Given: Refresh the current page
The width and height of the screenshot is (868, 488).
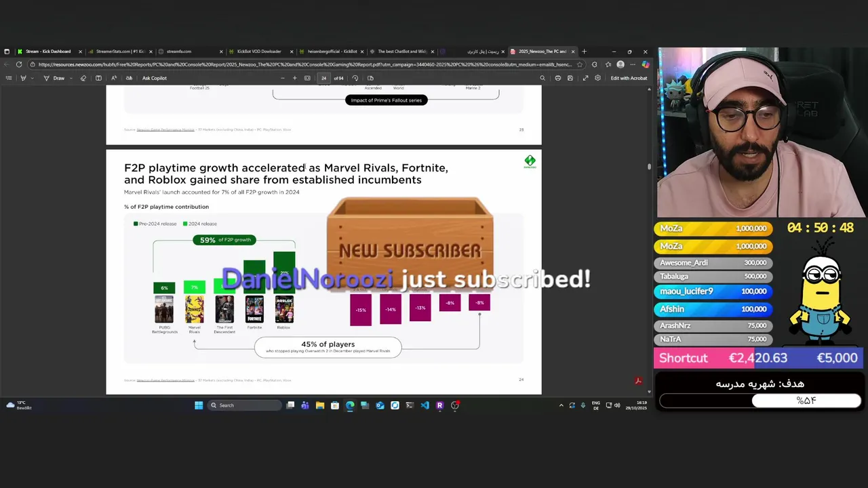Looking at the screenshot, I should coord(19,64).
